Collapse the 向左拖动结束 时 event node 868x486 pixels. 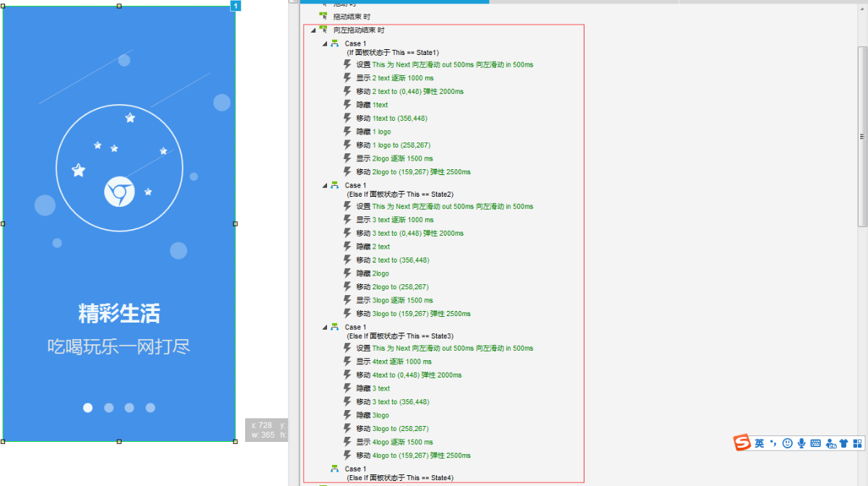tap(312, 30)
